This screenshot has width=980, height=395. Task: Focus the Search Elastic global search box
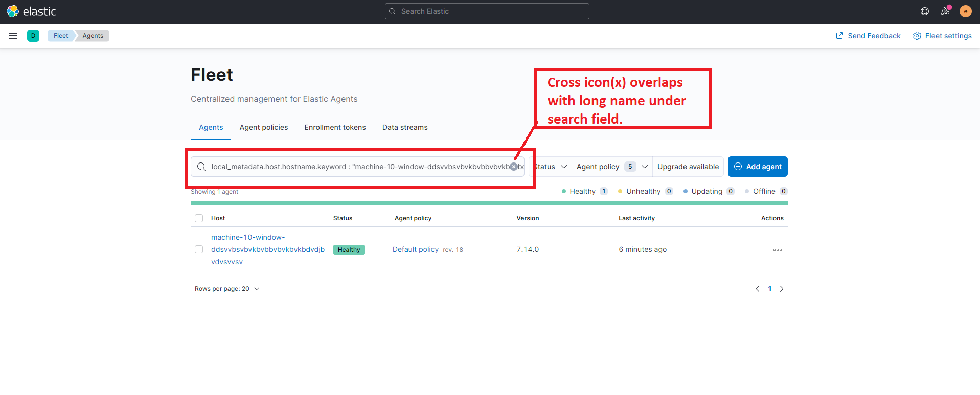[487, 11]
